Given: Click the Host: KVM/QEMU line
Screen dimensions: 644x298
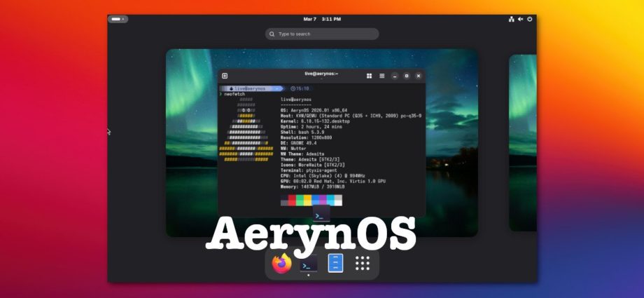Looking at the screenshot, I should coord(351,116).
